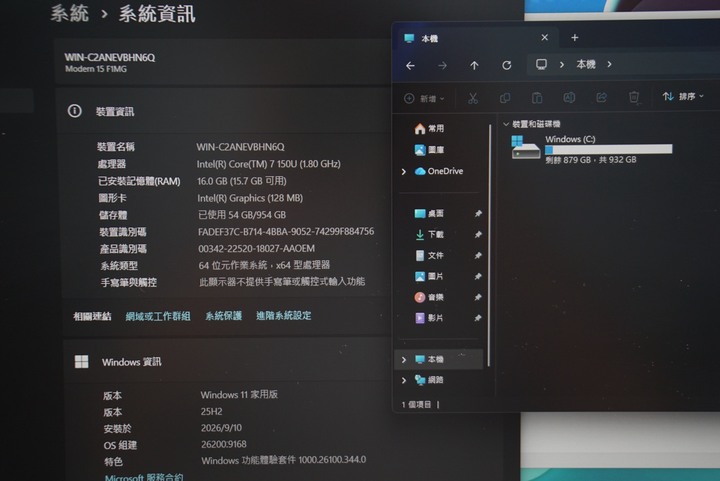Click the Share icon in toolbar
The width and height of the screenshot is (720, 481).
click(602, 97)
